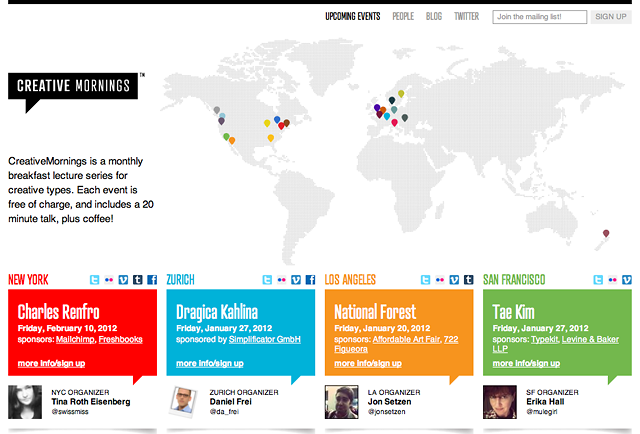Open Los Angeles' Tumblr icon
This screenshot has height=434, width=640.
[469, 280]
